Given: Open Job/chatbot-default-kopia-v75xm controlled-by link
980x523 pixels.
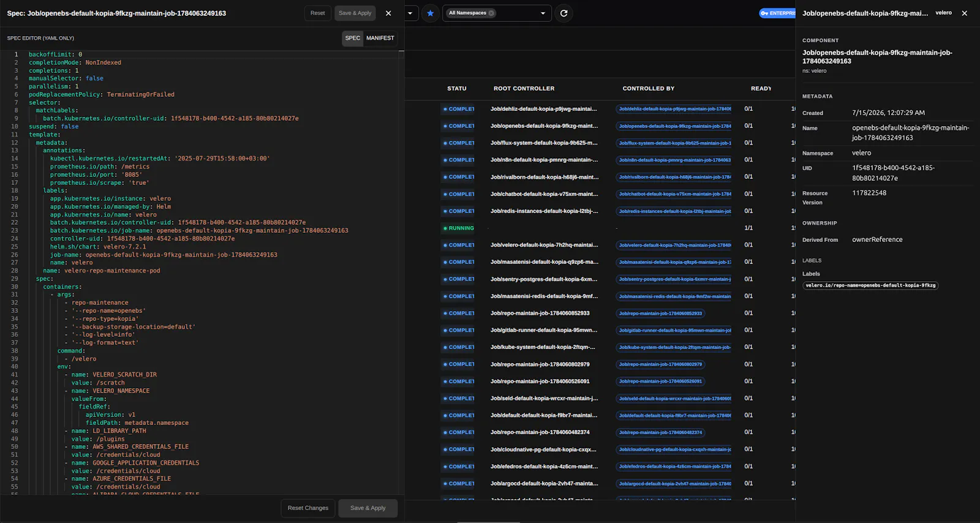Looking at the screenshot, I should pos(674,194).
